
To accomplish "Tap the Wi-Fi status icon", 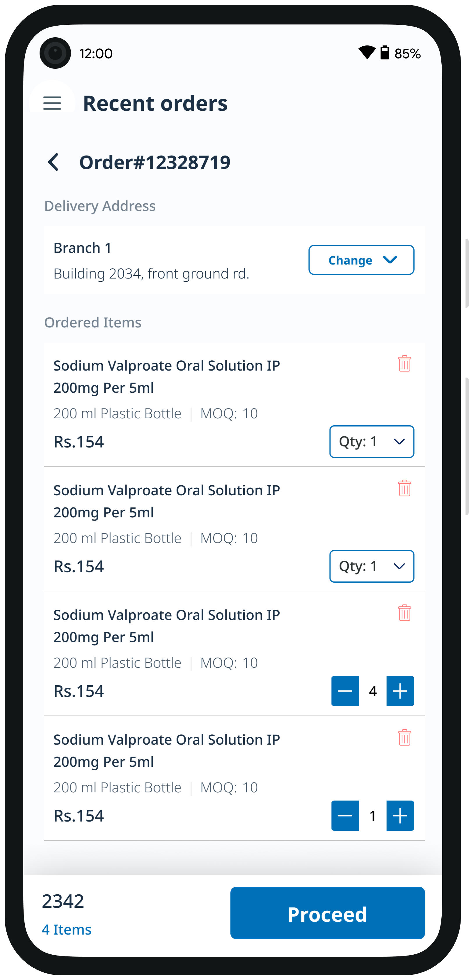I will [367, 52].
